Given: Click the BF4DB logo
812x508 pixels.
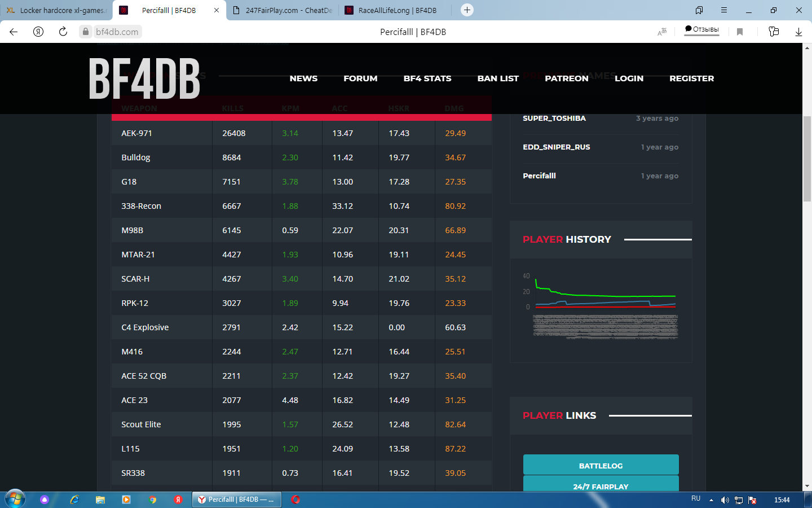Looking at the screenshot, I should [x=144, y=79].
